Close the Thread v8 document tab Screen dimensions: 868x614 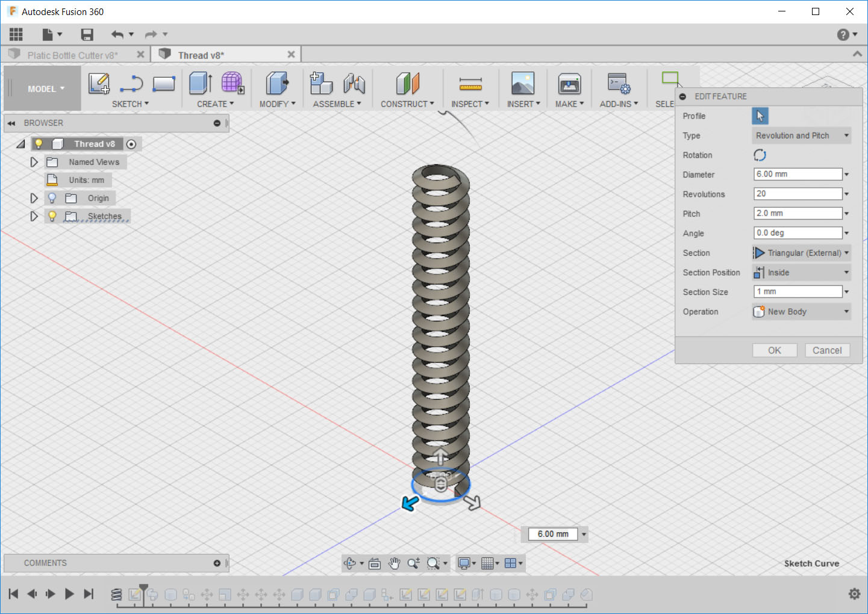[x=291, y=54]
